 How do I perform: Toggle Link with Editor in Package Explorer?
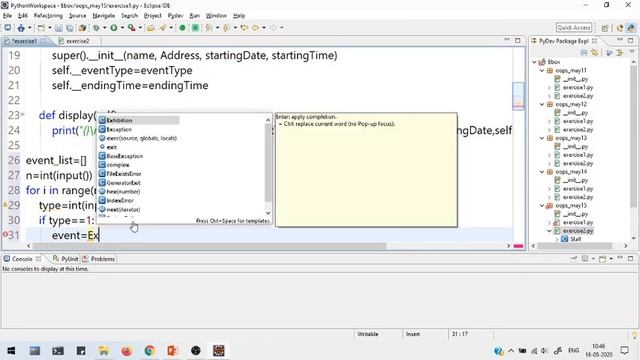tap(595, 53)
